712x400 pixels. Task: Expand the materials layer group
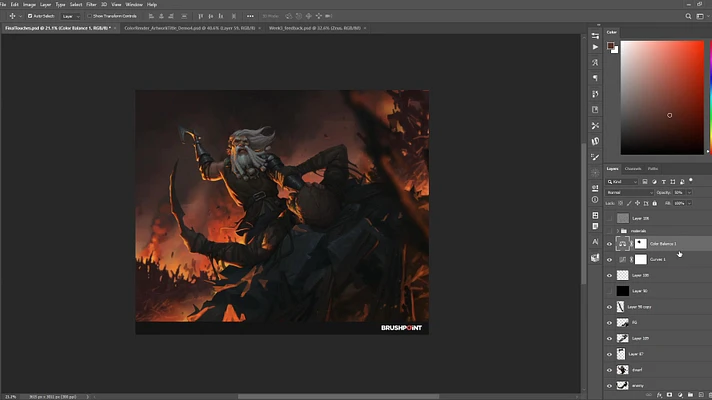pyautogui.click(x=618, y=231)
